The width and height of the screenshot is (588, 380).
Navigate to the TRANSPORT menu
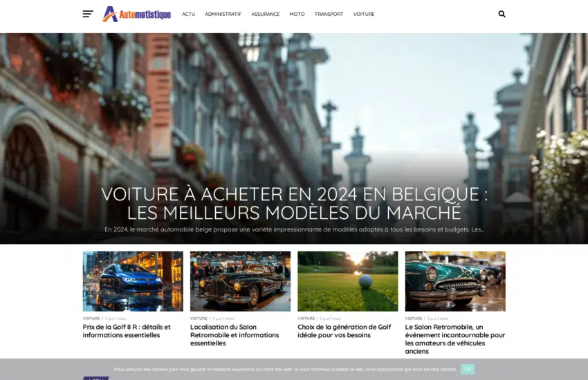click(x=329, y=14)
